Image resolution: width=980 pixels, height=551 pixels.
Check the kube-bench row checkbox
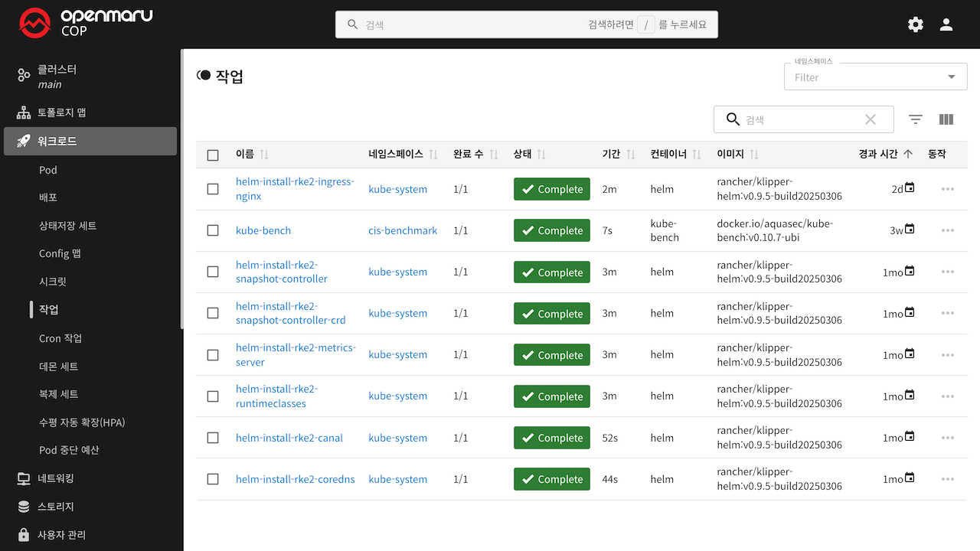pyautogui.click(x=213, y=230)
